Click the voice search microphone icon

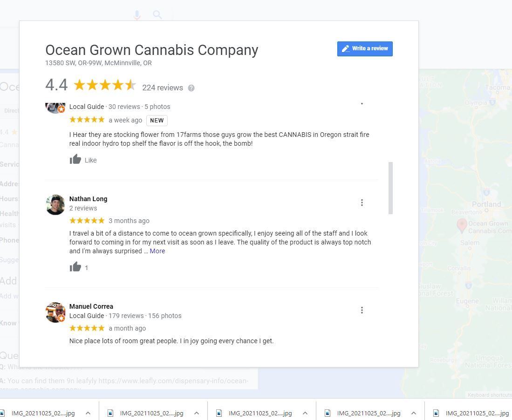(137, 15)
